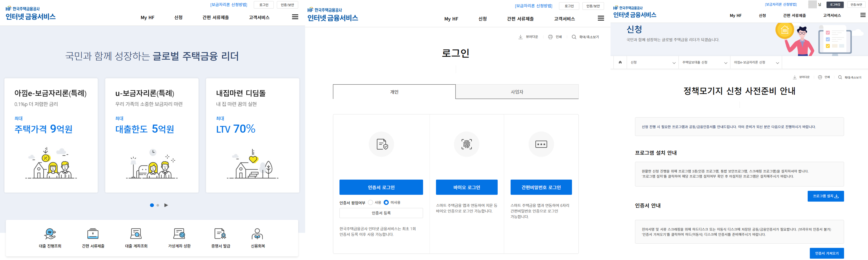Open [보금자리론 신청방법] link on main landing page

coord(229,5)
